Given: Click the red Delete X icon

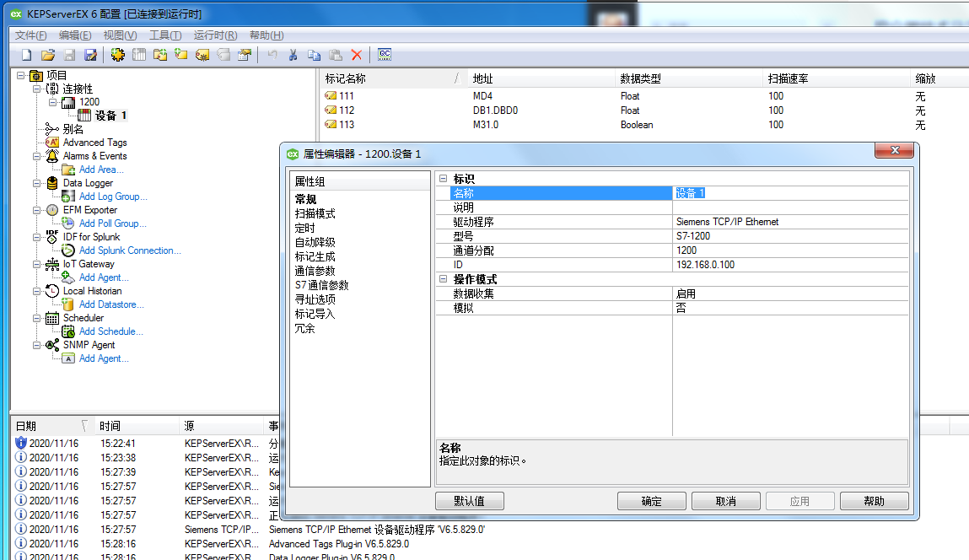Looking at the screenshot, I should point(357,55).
